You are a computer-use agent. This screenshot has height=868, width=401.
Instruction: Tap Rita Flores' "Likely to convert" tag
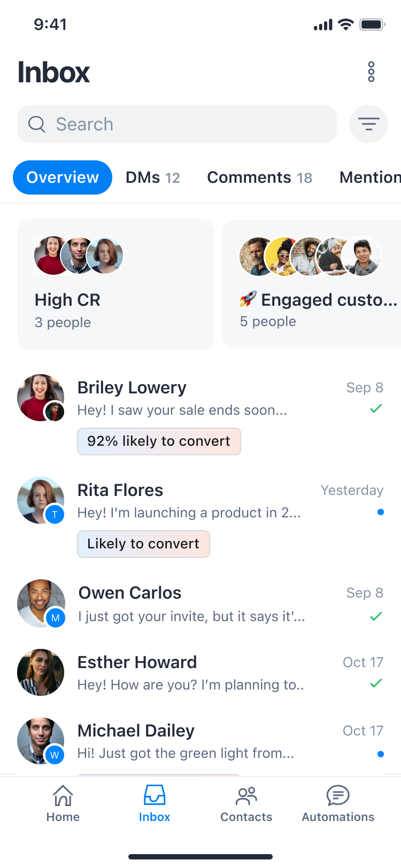tap(143, 544)
